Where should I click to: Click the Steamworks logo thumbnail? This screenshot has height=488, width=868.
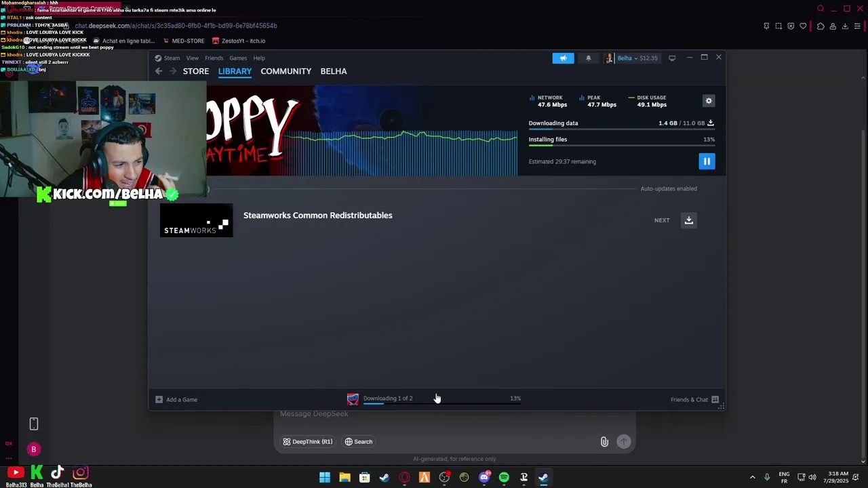[x=196, y=221]
